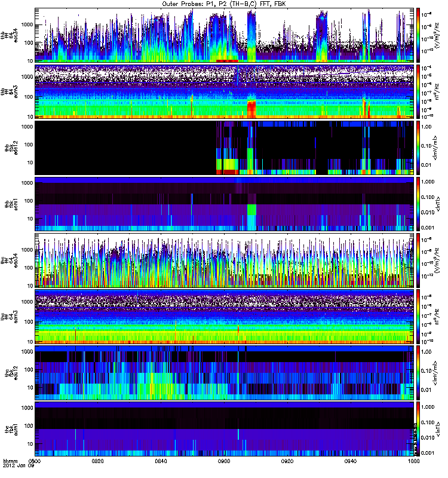Click the <|nT|> unit label of thb scm1 panel

[438, 204]
